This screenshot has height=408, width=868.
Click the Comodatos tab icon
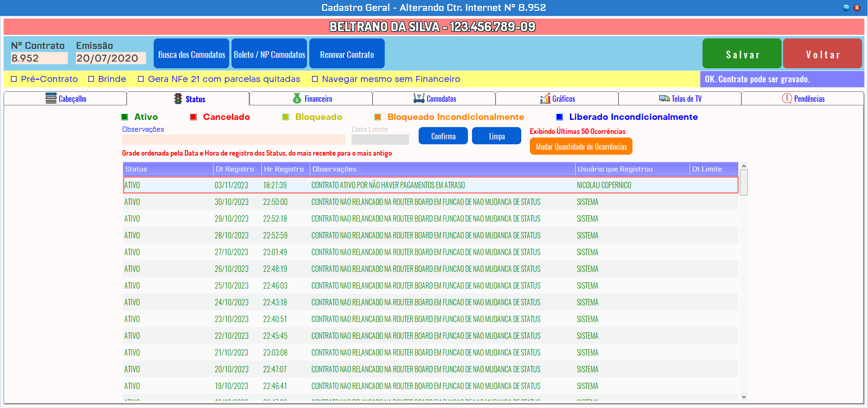tap(419, 98)
